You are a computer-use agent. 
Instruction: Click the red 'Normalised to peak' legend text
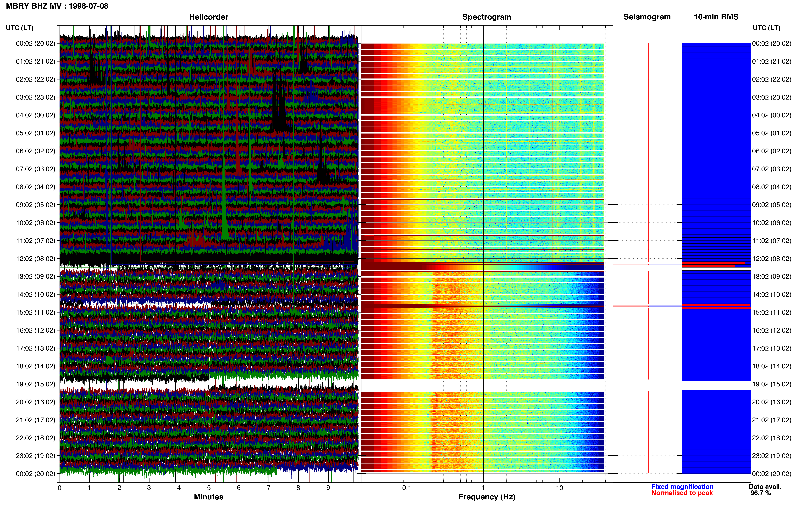682,493
